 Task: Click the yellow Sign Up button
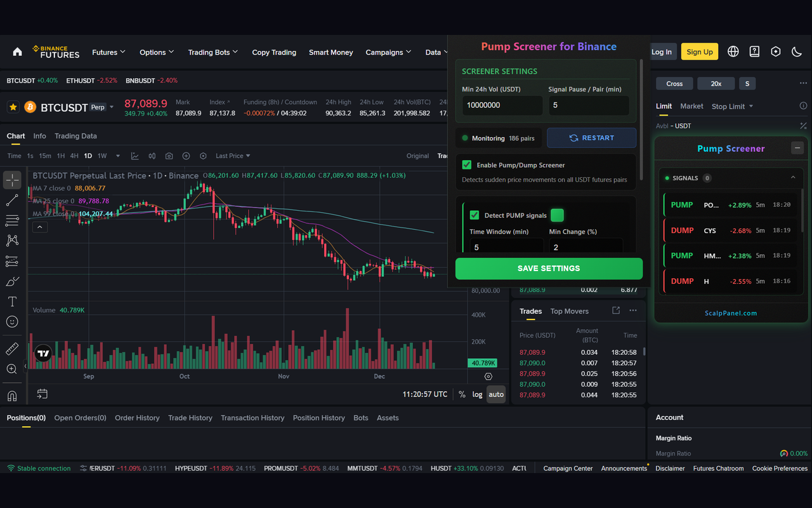pyautogui.click(x=700, y=52)
